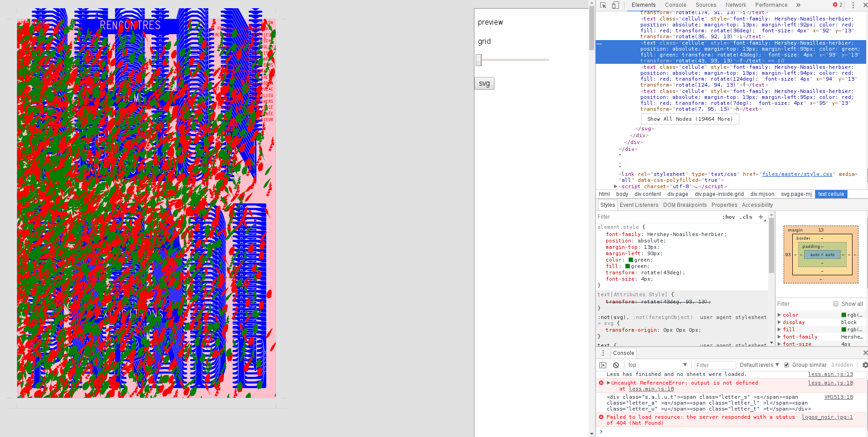
Task: Click Show All Nodes button
Action: point(690,119)
